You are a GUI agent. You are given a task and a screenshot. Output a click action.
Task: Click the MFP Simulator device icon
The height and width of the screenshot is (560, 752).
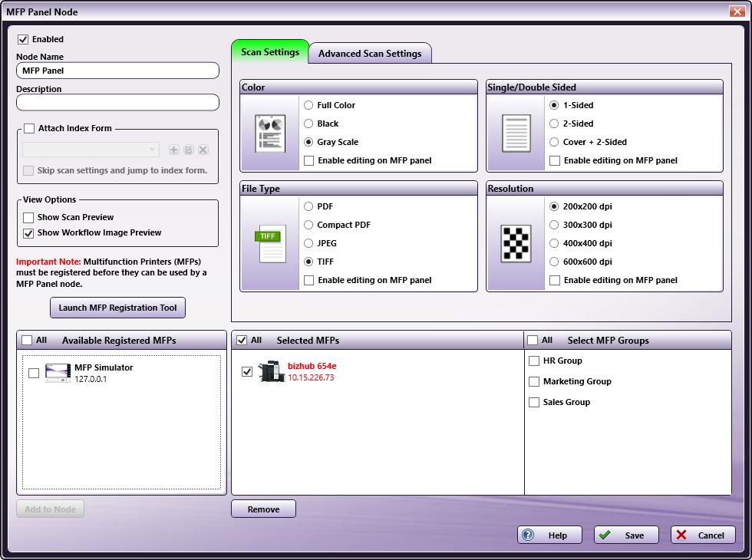58,373
